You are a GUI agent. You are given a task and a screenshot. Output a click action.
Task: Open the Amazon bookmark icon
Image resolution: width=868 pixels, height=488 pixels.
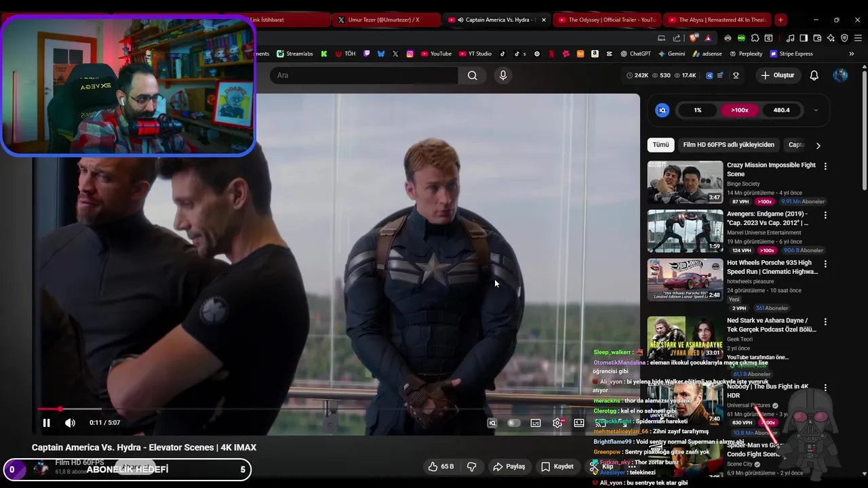point(595,54)
